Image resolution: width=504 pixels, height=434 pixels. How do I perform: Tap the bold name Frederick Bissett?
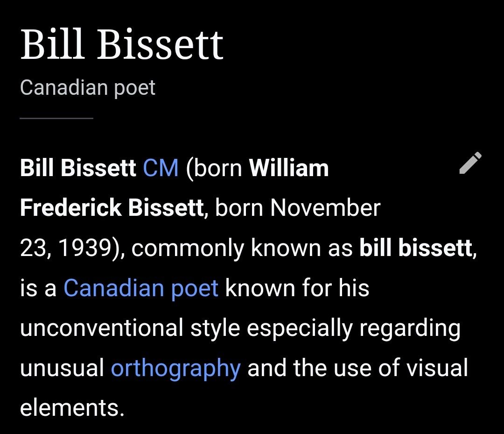(x=112, y=208)
